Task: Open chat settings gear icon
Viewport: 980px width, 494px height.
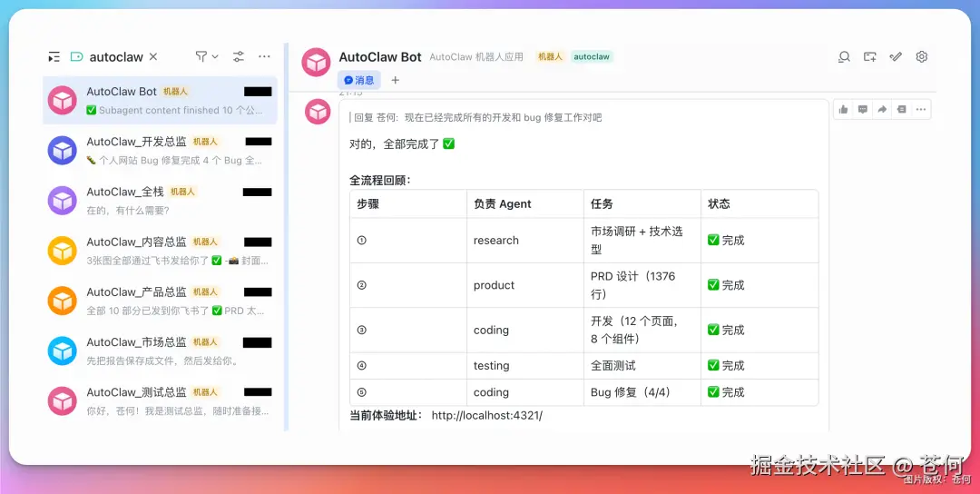Action: tap(921, 57)
